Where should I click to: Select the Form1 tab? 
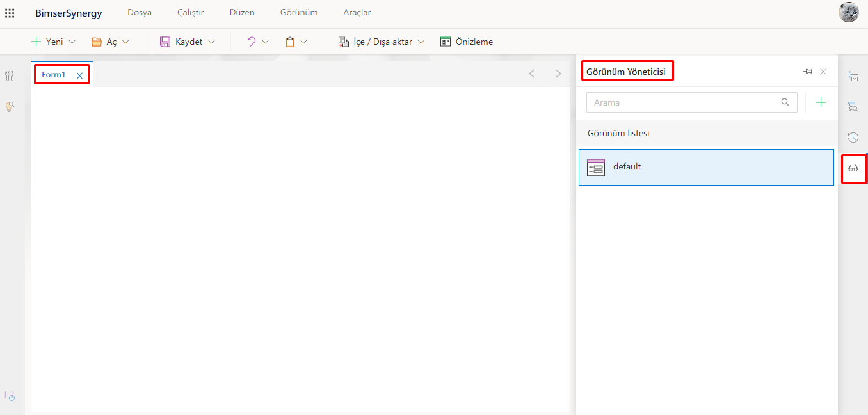[54, 75]
